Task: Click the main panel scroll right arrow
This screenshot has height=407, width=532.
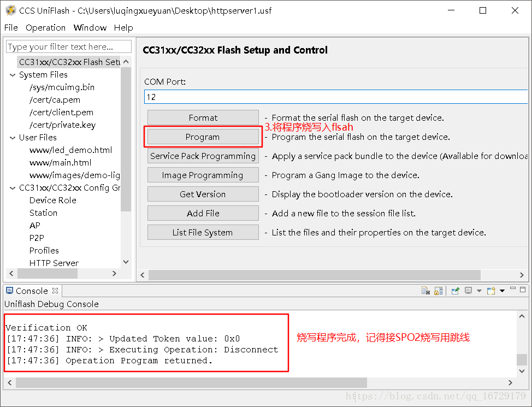Action: (x=522, y=275)
